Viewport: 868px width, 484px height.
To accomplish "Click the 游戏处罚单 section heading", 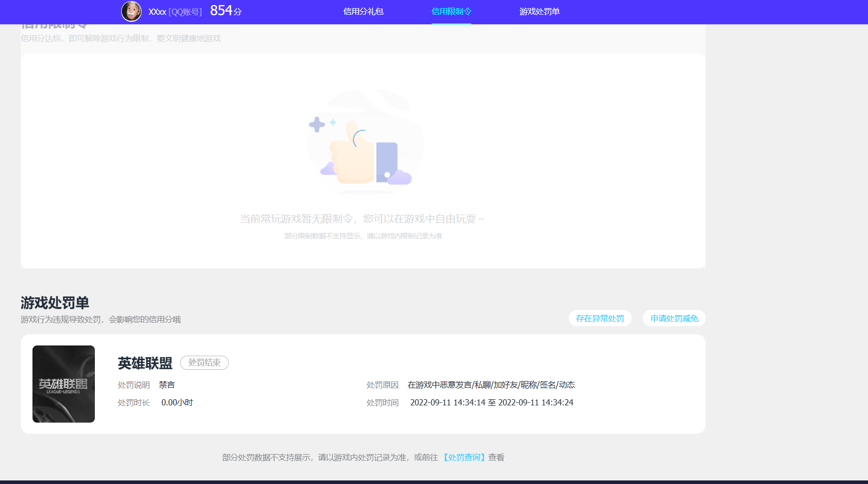I will click(x=55, y=303).
